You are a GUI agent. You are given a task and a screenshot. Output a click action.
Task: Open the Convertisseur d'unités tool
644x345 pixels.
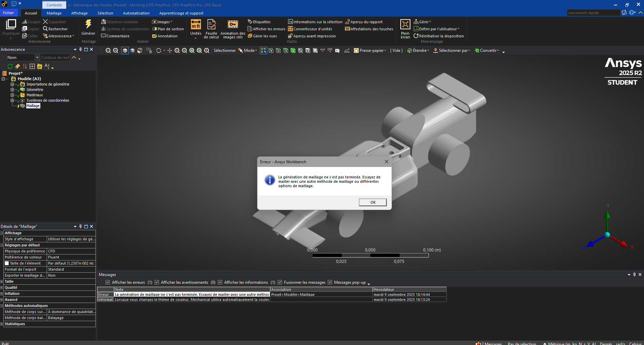[x=310, y=29]
